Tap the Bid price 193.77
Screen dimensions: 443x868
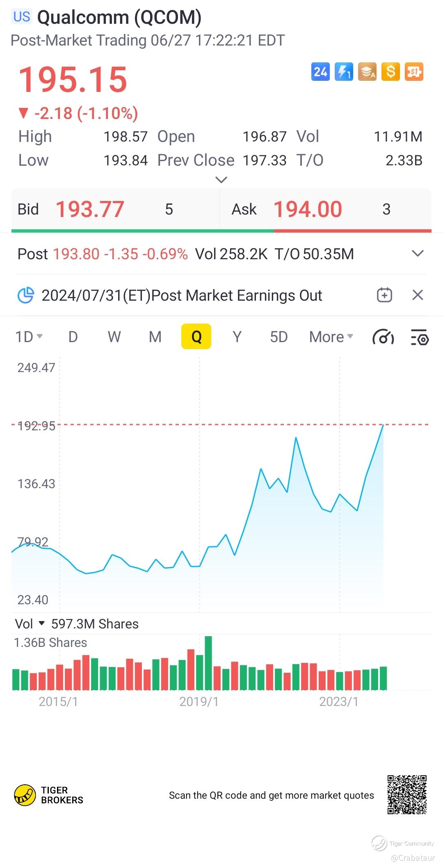(x=90, y=209)
